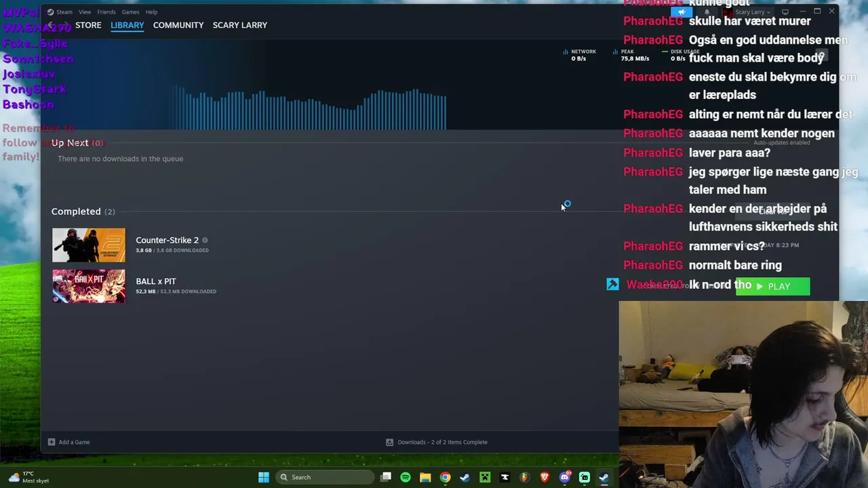868x488 pixels.
Task: Click the BALL x PIT thumbnail
Action: 89,286
